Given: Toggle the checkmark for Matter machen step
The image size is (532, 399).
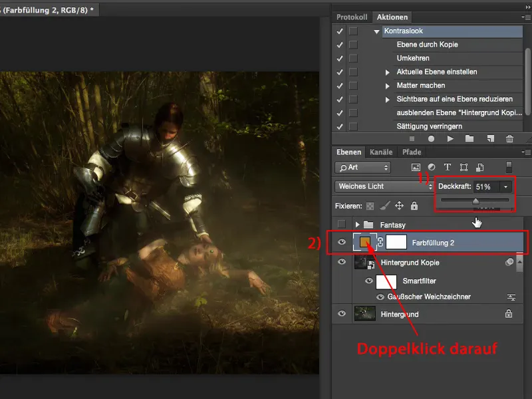Looking at the screenshot, I should (x=339, y=86).
